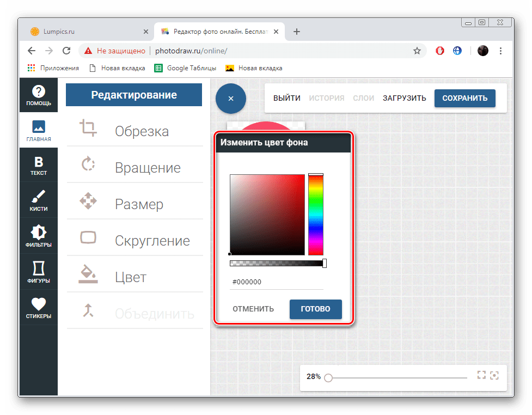Viewport: 532px width, 415px height.
Task: Open the Фигуры shapes panel
Action: [39, 272]
